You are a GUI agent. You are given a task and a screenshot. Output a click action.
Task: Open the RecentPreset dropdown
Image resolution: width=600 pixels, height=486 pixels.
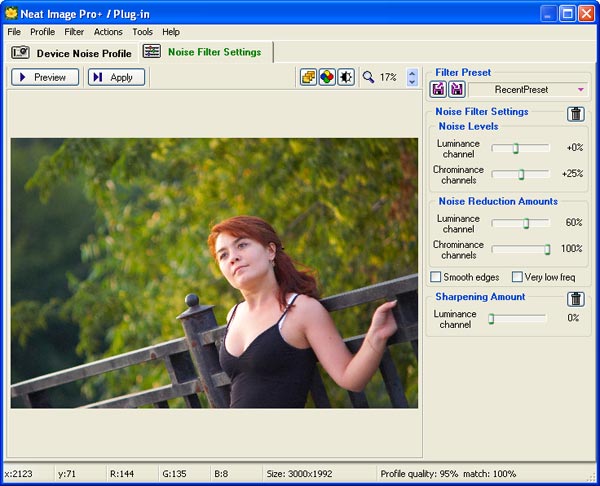pos(529,90)
